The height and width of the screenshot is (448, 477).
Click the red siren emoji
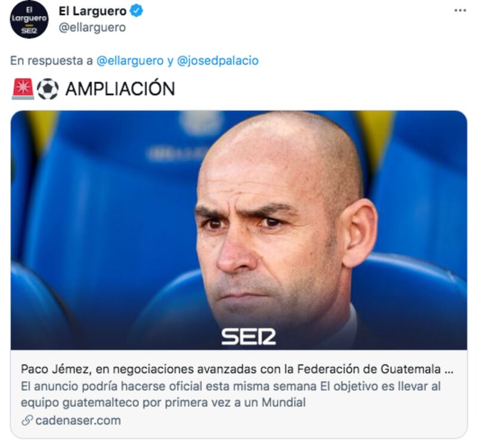point(23,89)
